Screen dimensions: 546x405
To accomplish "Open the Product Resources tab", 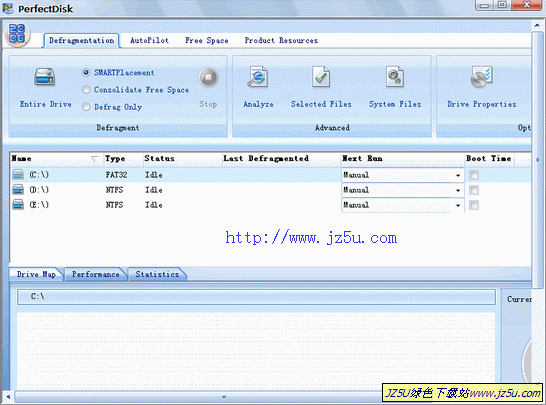I will point(281,40).
